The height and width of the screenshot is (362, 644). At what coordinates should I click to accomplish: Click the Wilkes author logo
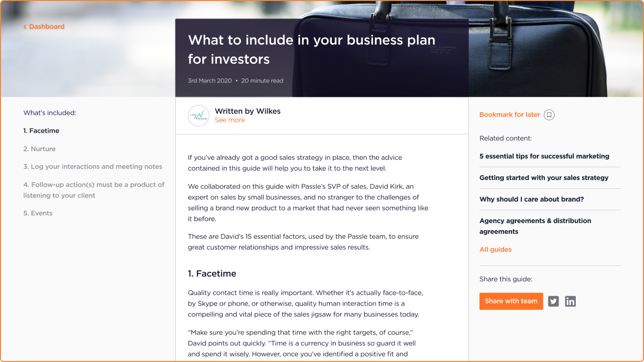[198, 116]
